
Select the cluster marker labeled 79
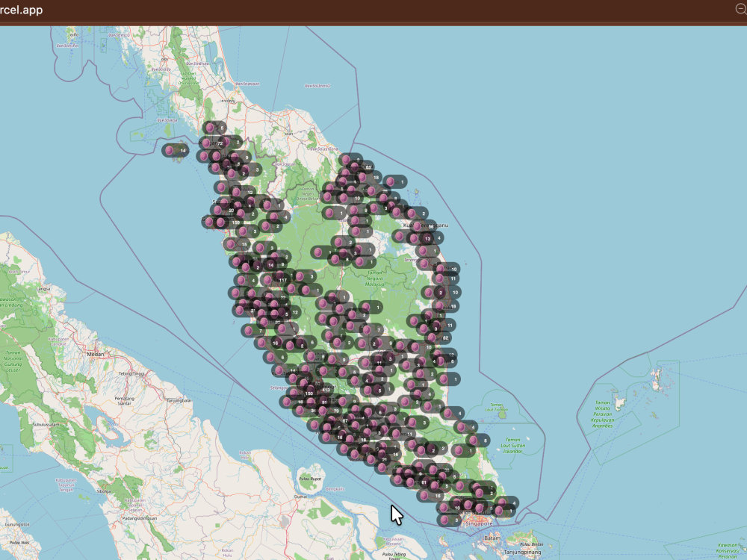pyautogui.click(x=329, y=411)
